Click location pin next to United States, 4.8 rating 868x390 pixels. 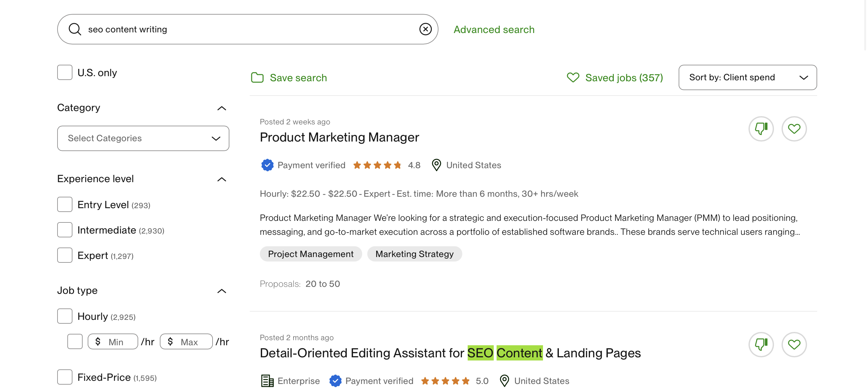coord(436,165)
